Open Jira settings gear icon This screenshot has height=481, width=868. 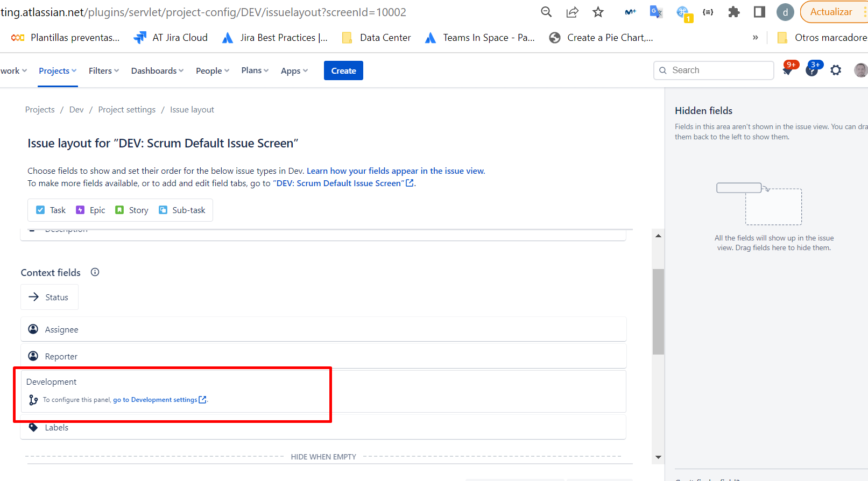836,70
